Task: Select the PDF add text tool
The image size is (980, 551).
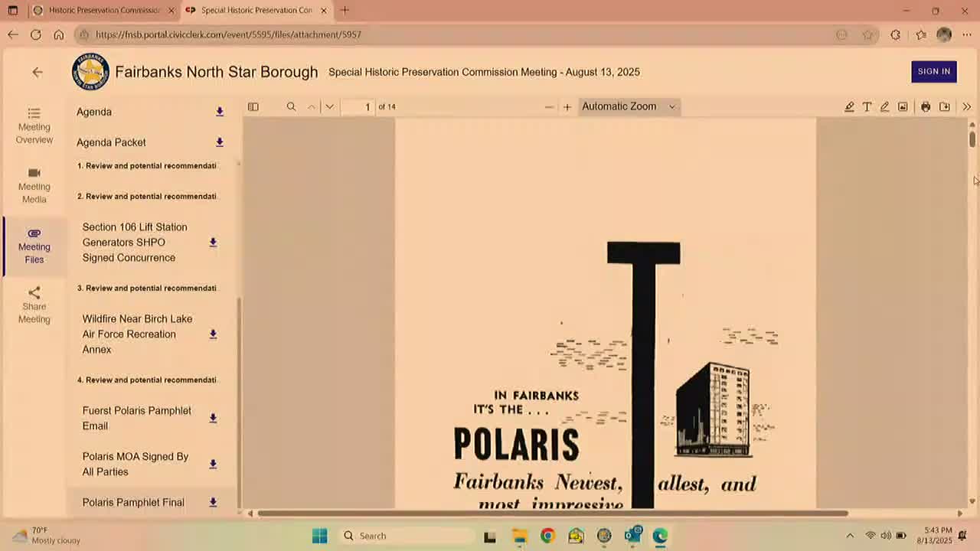Action: click(867, 106)
